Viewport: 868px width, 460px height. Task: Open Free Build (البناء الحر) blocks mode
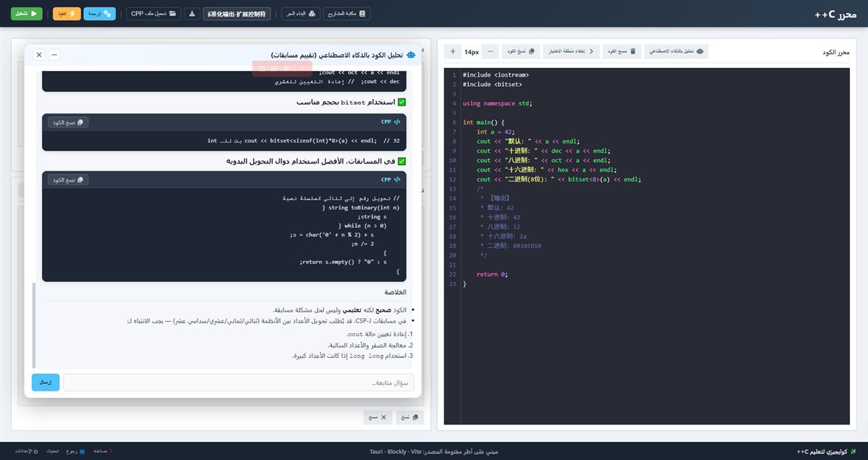[299, 13]
